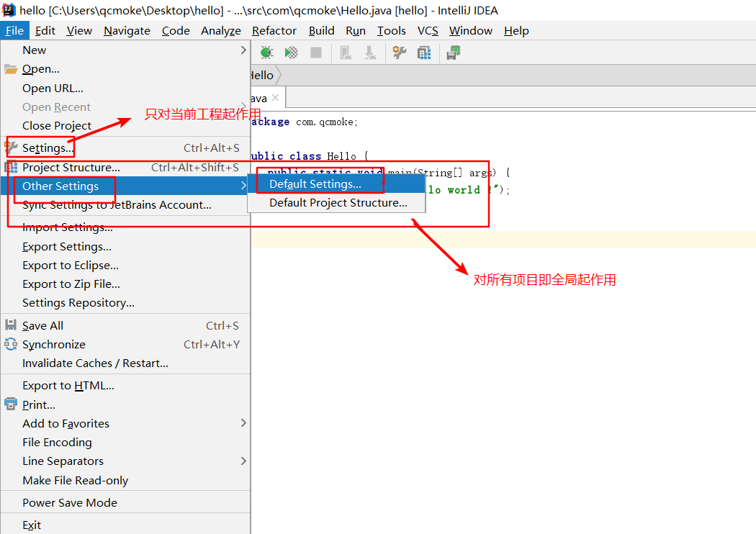
Task: Open the File menu
Action: tap(14, 31)
